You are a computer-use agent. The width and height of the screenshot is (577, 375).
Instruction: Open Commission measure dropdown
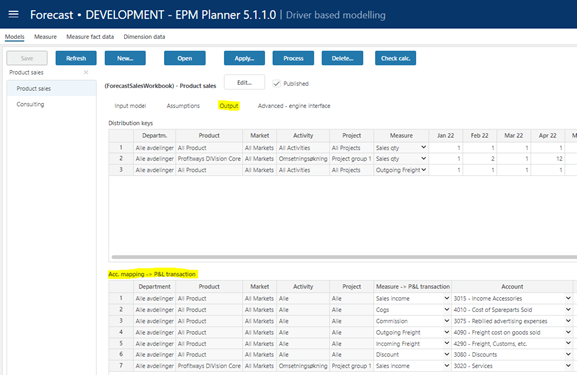tap(446, 321)
